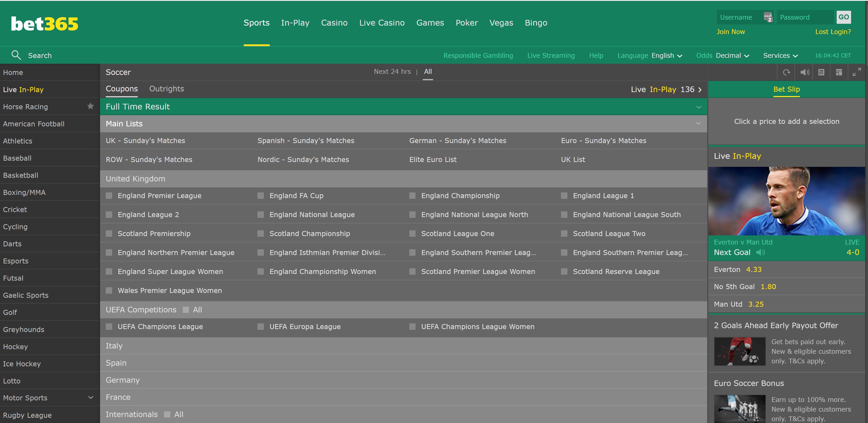Click the 2 Goals Ahead offer thumbnail
Screen dimensions: 868x423
pos(740,351)
